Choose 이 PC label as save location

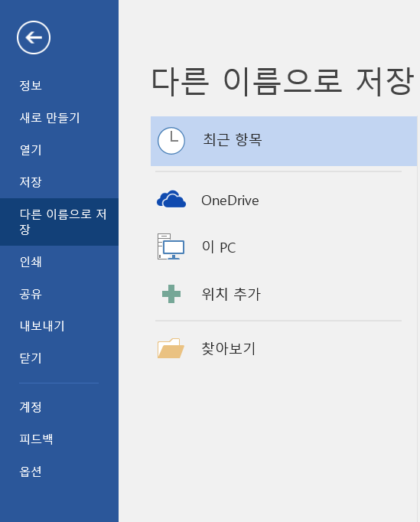pos(219,247)
